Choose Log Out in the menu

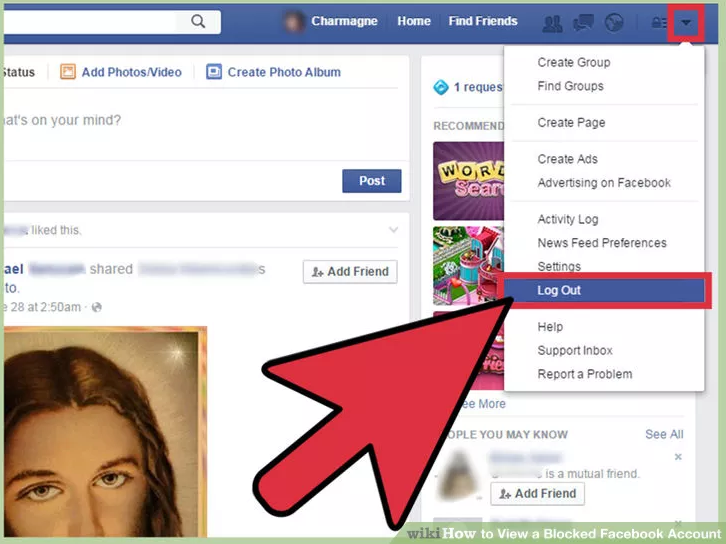coord(604,290)
